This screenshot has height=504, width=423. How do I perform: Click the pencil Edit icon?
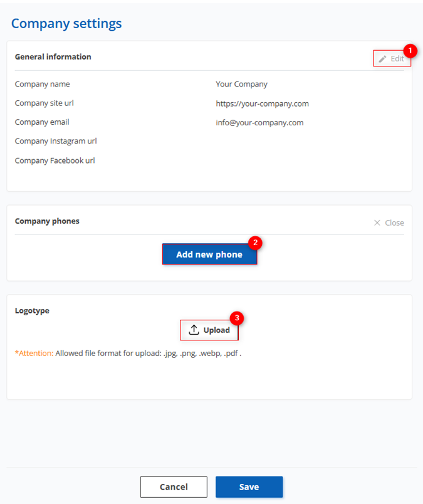coord(382,59)
